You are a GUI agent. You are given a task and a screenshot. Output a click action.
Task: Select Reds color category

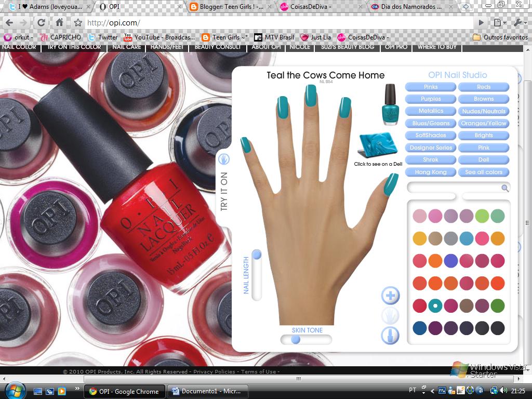(484, 87)
